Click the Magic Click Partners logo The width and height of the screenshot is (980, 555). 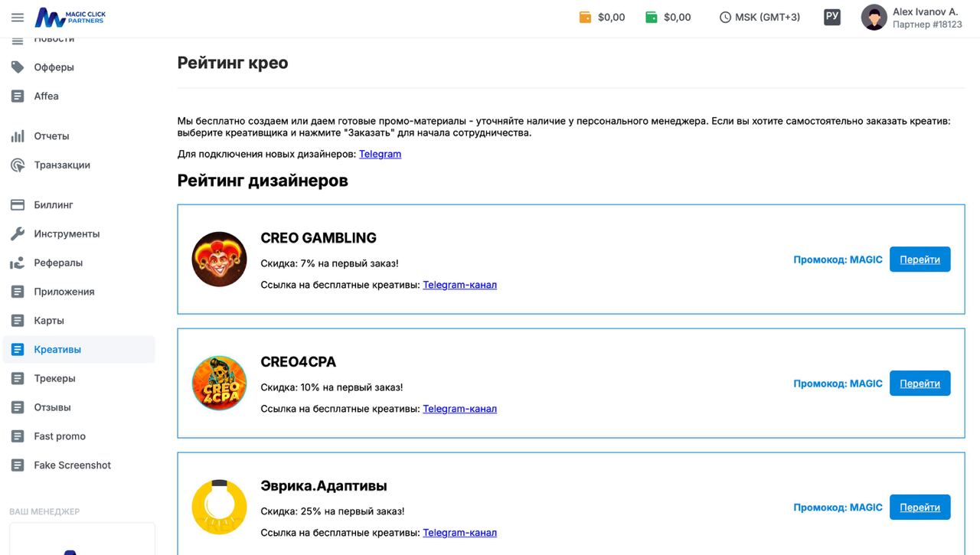point(70,17)
